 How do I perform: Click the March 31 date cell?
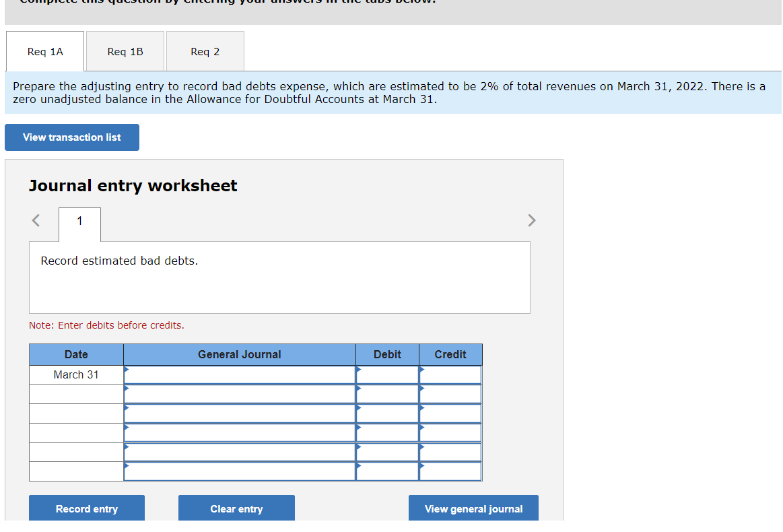(x=76, y=375)
